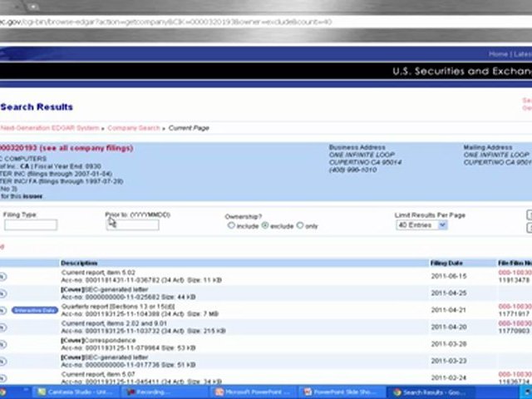The image size is (532, 399).
Task: Click filing date 2011-04-25
Action: [x=449, y=293]
